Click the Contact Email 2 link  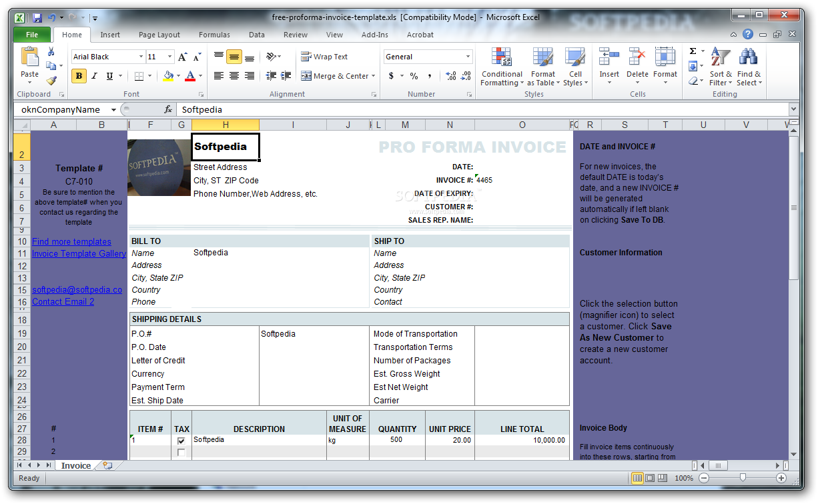[63, 301]
